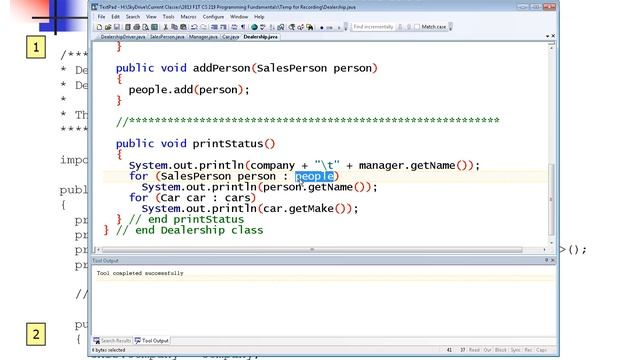Viewport: 640px width, 360px height.
Task: Click the Compare Files icon
Action: [x=280, y=27]
